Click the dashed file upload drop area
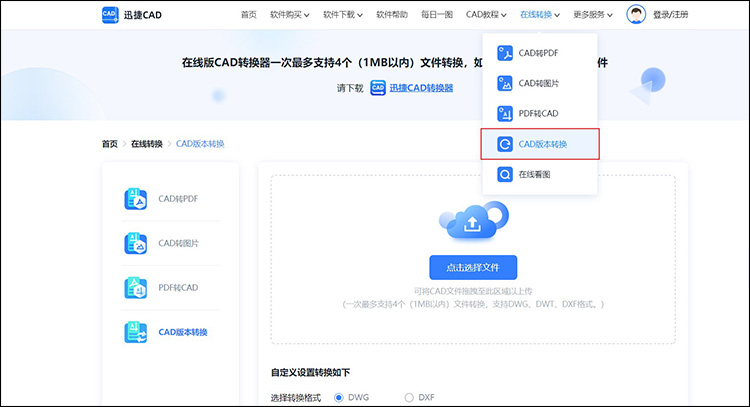 click(x=473, y=259)
